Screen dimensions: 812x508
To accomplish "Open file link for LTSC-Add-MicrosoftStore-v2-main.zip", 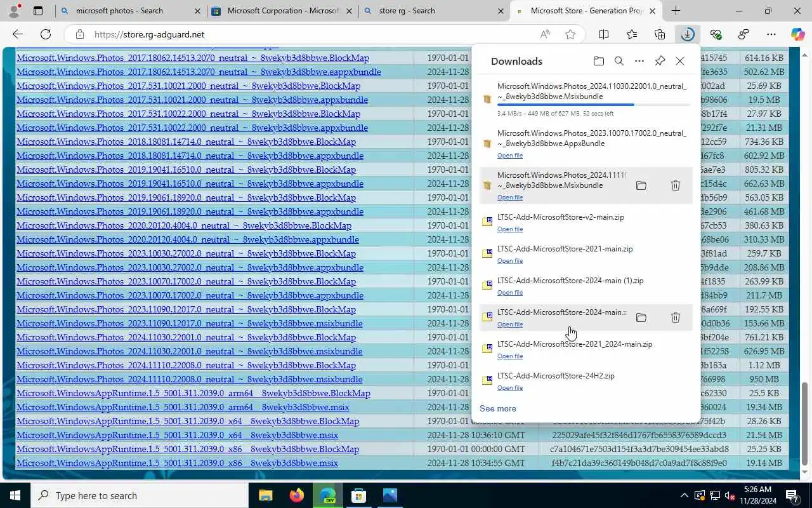I will tap(510, 229).
